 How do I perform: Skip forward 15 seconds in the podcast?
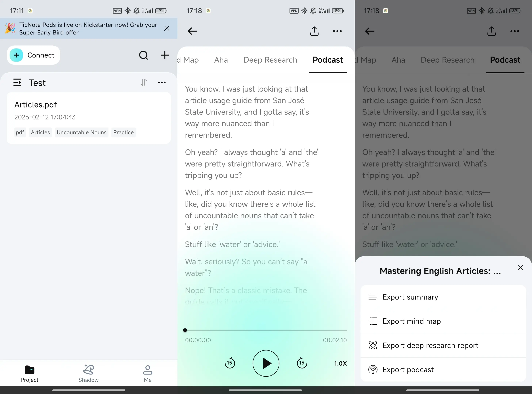pyautogui.click(x=302, y=363)
